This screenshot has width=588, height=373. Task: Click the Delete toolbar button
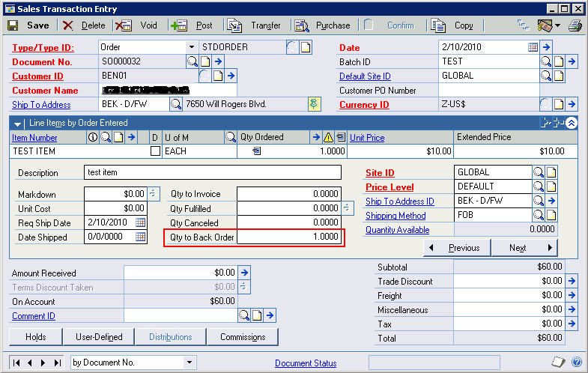coord(84,25)
